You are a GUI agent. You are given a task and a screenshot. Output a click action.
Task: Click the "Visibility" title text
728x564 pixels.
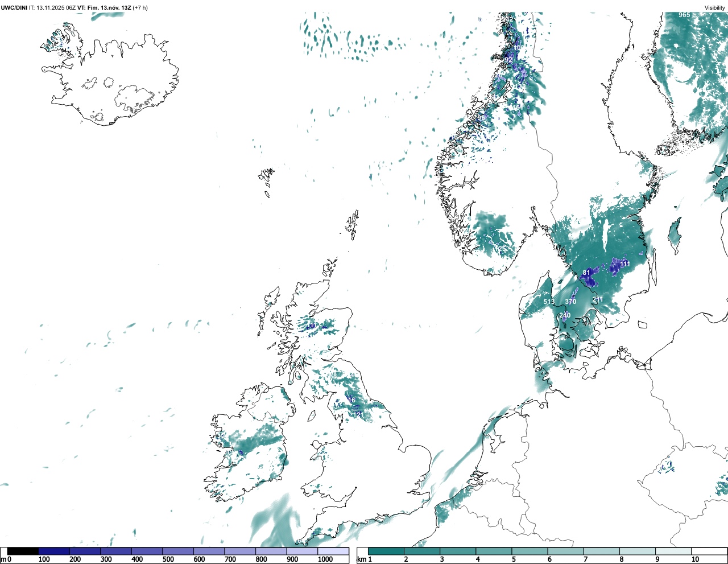715,7
